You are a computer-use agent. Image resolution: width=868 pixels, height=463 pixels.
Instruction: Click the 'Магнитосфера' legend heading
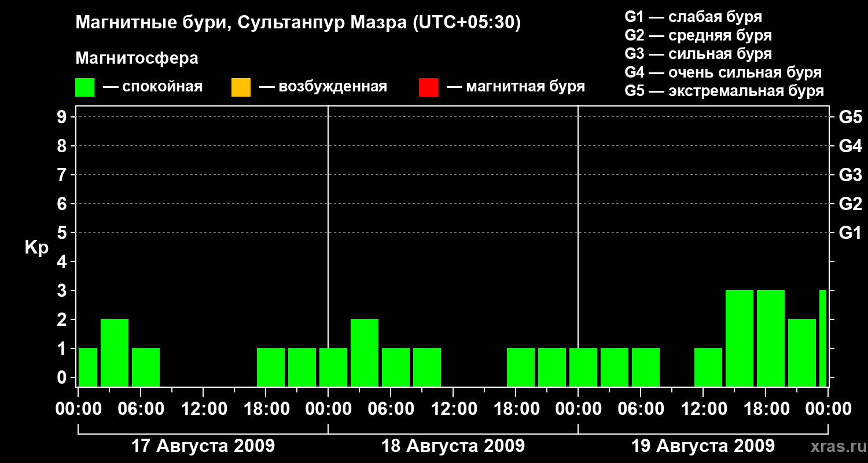(137, 58)
